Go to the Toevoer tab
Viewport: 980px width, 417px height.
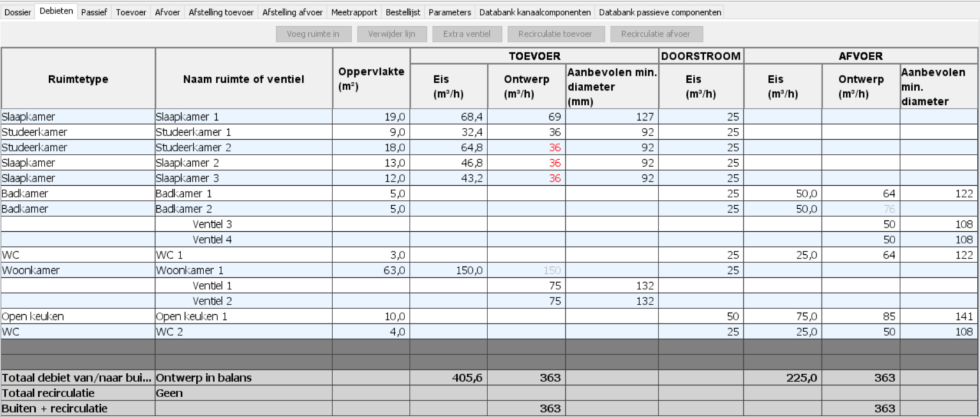click(131, 12)
